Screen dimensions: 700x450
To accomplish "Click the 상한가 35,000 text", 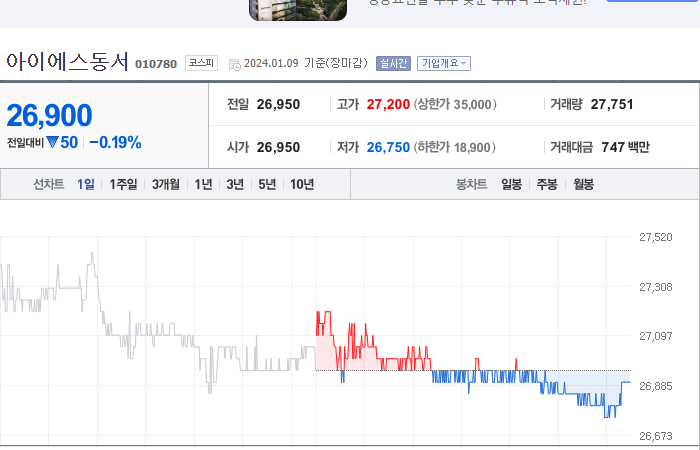I will (455, 104).
